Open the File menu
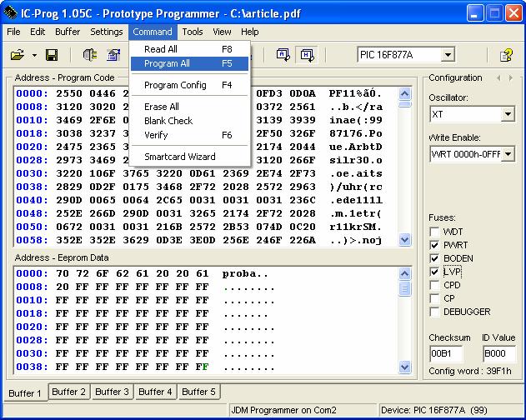The width and height of the screenshot is (526, 420). click(13, 32)
